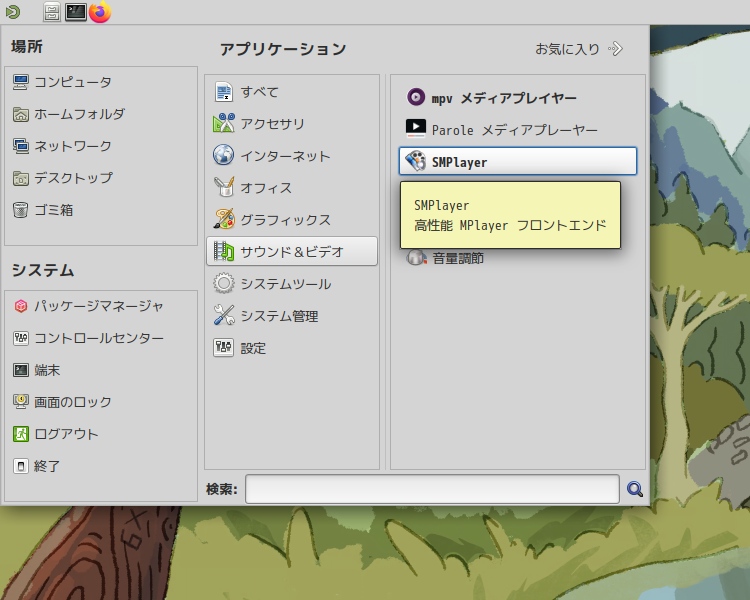Click ネットワーク text label
The image size is (750, 600).
[x=73, y=146]
